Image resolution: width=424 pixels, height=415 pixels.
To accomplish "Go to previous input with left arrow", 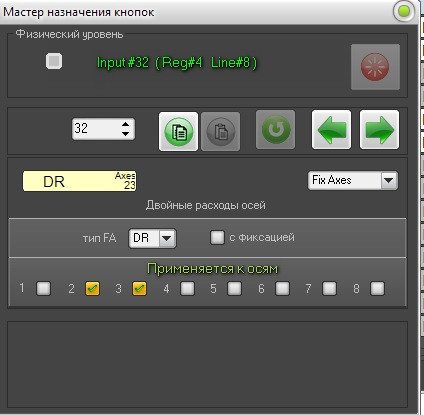I will tap(331, 129).
